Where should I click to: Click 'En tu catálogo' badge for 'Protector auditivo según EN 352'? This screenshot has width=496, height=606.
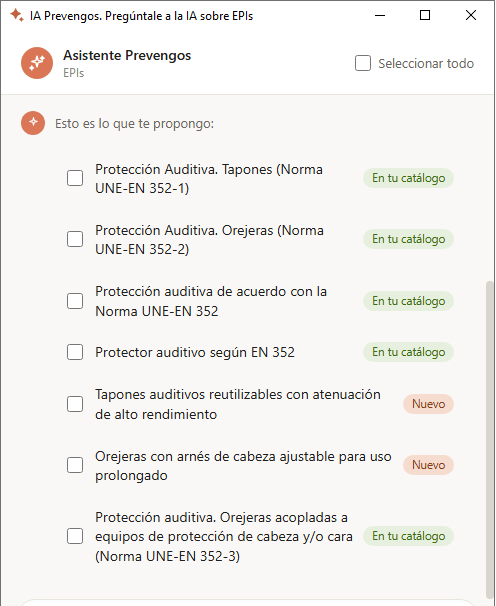click(408, 352)
